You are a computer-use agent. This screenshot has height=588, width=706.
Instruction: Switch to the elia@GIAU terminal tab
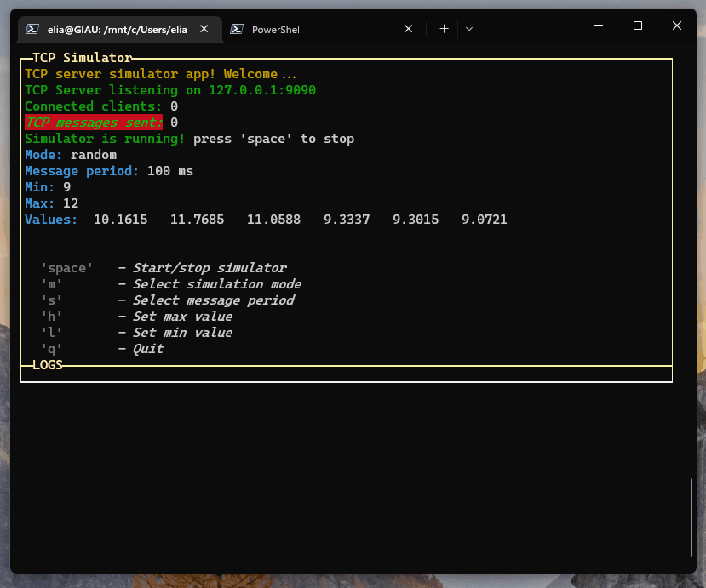[x=119, y=29]
